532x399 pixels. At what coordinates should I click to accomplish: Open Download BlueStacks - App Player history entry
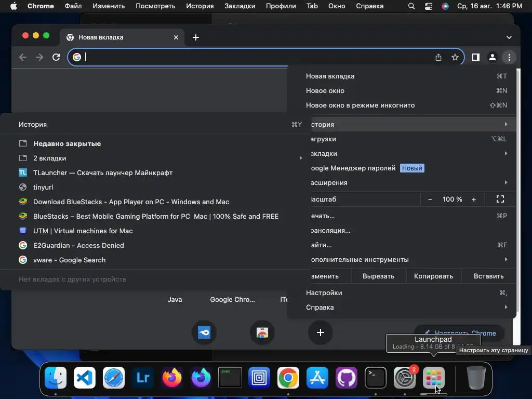(x=155, y=202)
